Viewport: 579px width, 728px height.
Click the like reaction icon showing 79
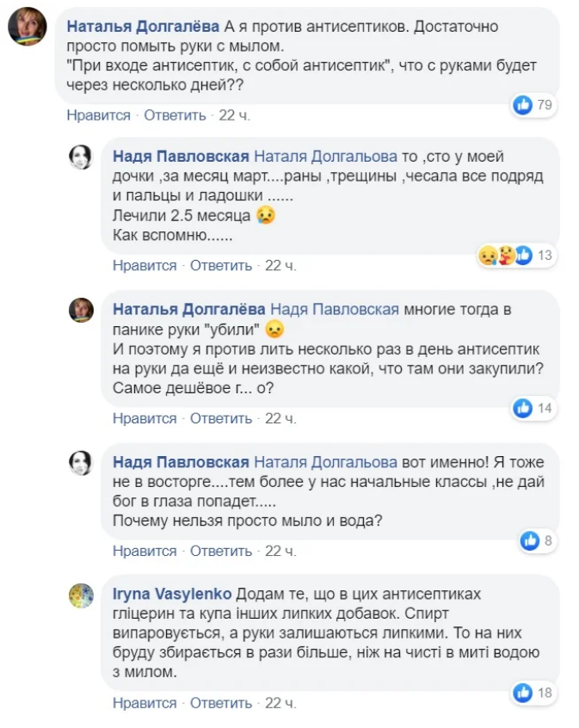[522, 105]
